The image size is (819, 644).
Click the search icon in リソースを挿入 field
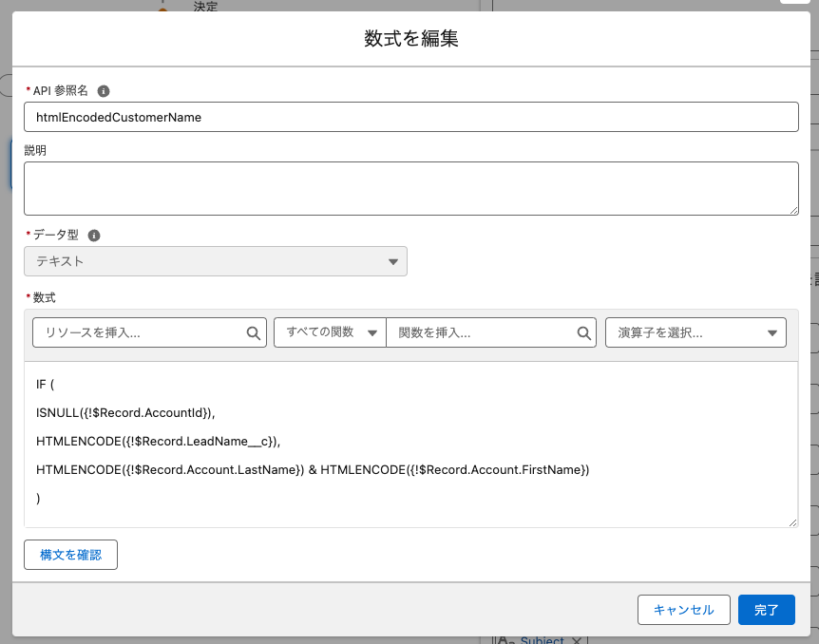[x=254, y=333]
